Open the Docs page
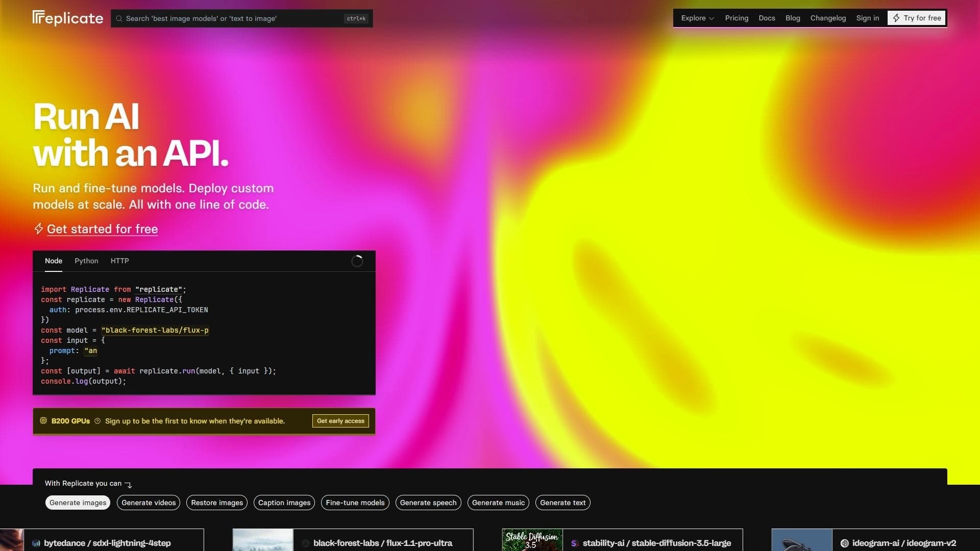 pos(767,18)
